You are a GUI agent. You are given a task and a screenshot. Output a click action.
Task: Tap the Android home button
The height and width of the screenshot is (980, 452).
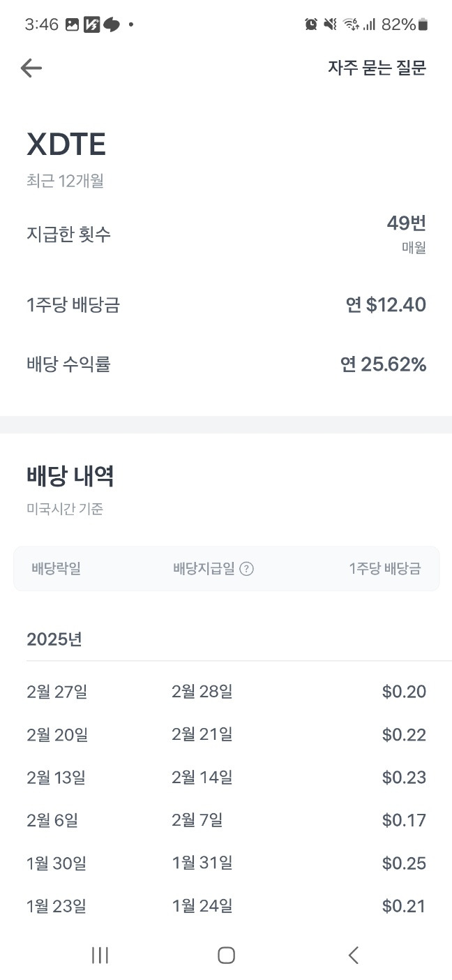(x=226, y=955)
